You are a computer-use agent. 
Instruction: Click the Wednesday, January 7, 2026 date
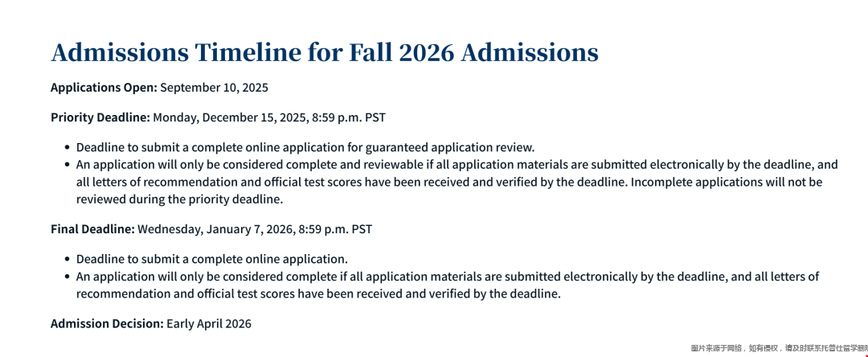click(216, 229)
